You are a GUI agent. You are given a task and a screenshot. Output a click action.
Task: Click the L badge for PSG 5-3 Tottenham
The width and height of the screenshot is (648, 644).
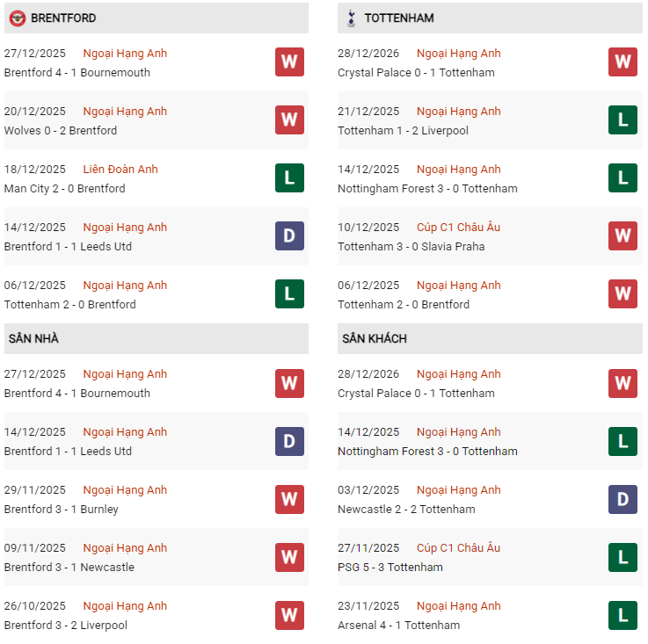pos(623,557)
